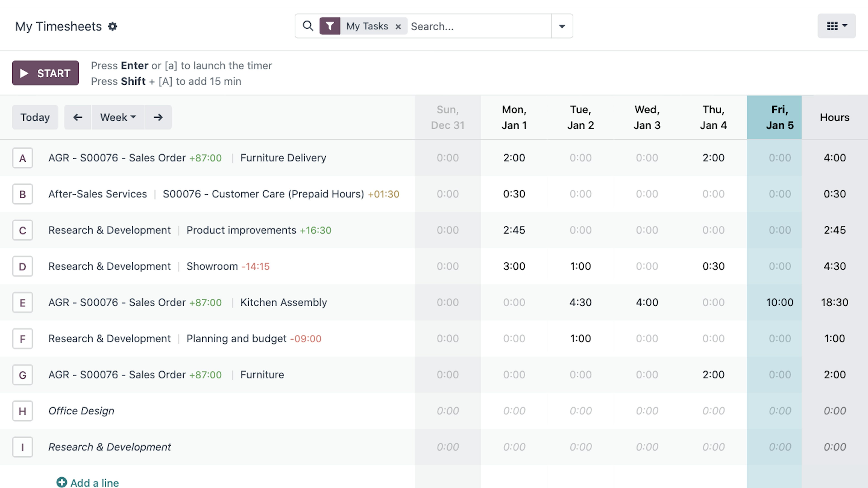
Task: Click the Add a line link
Action: click(95, 483)
